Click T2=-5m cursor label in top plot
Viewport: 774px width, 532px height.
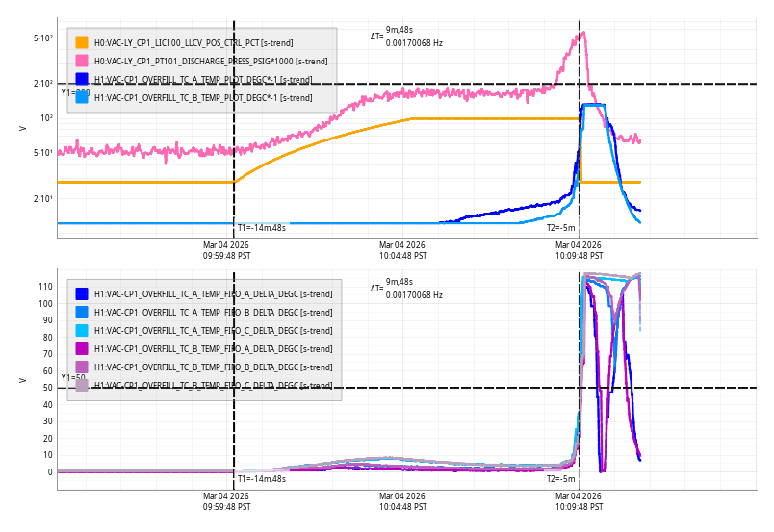[560, 228]
